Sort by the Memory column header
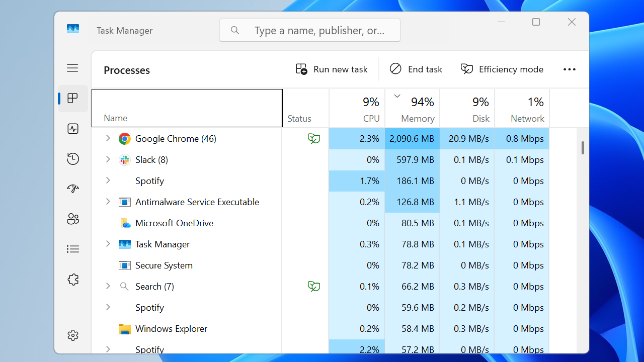The height and width of the screenshot is (362, 644). (x=413, y=108)
